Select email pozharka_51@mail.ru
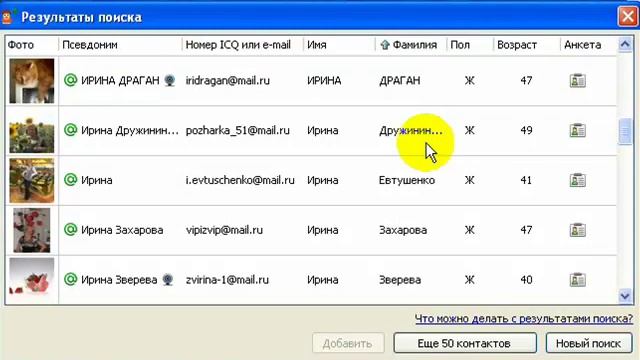The image size is (640, 360). coord(238,131)
